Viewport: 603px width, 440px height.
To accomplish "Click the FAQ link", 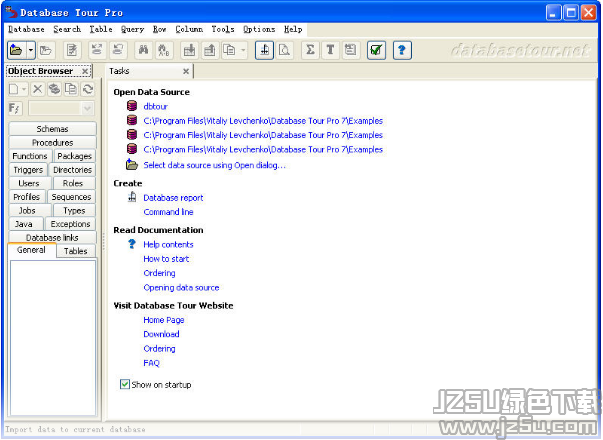I will click(151, 363).
